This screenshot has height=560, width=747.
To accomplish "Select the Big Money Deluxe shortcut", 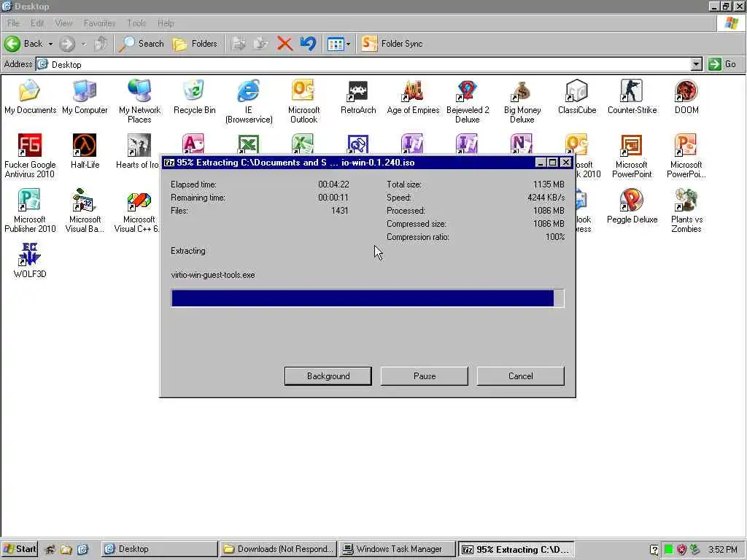I will pos(522,101).
